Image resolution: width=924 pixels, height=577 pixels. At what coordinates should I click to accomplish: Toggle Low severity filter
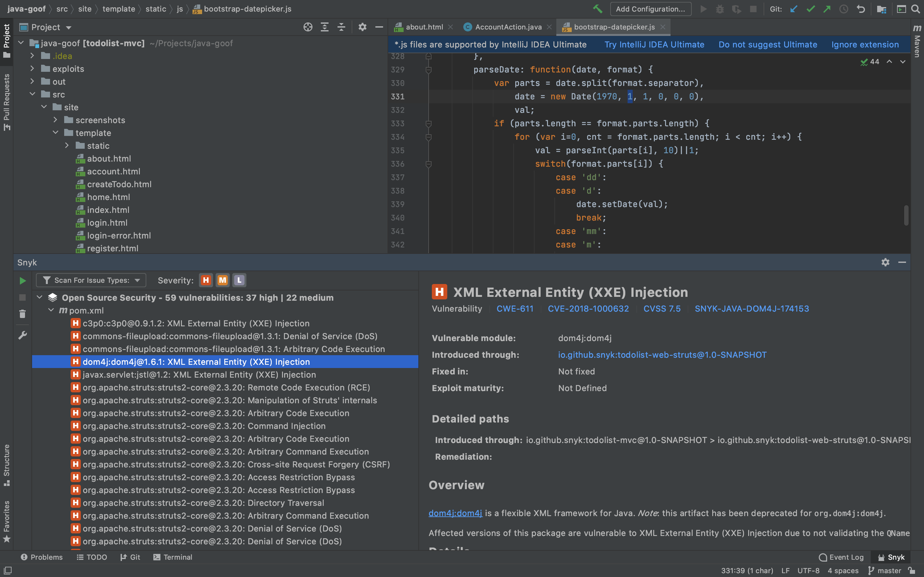tap(239, 280)
